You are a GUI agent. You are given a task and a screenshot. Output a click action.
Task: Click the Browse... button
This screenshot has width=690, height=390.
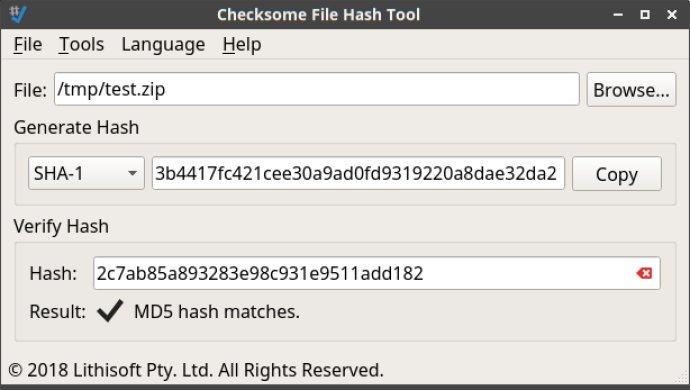[x=631, y=90]
